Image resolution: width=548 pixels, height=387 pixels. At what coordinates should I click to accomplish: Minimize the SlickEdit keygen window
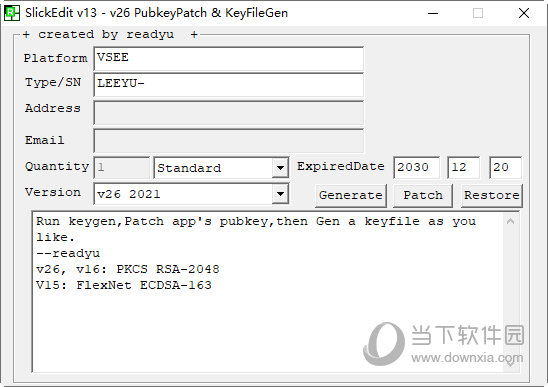pyautogui.click(x=433, y=13)
